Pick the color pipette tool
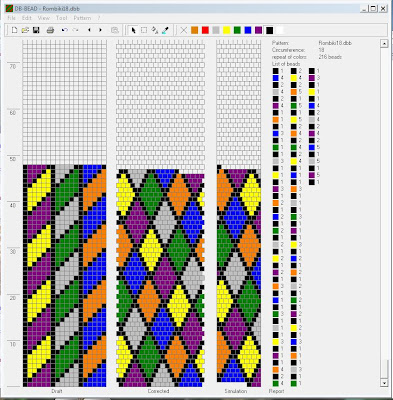This screenshot has height=400, width=393. click(x=165, y=30)
